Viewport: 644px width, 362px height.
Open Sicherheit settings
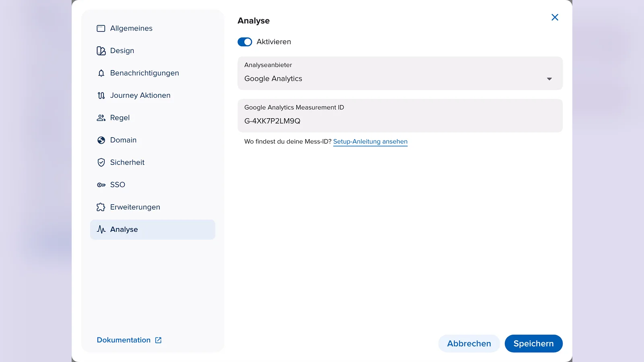pyautogui.click(x=153, y=162)
